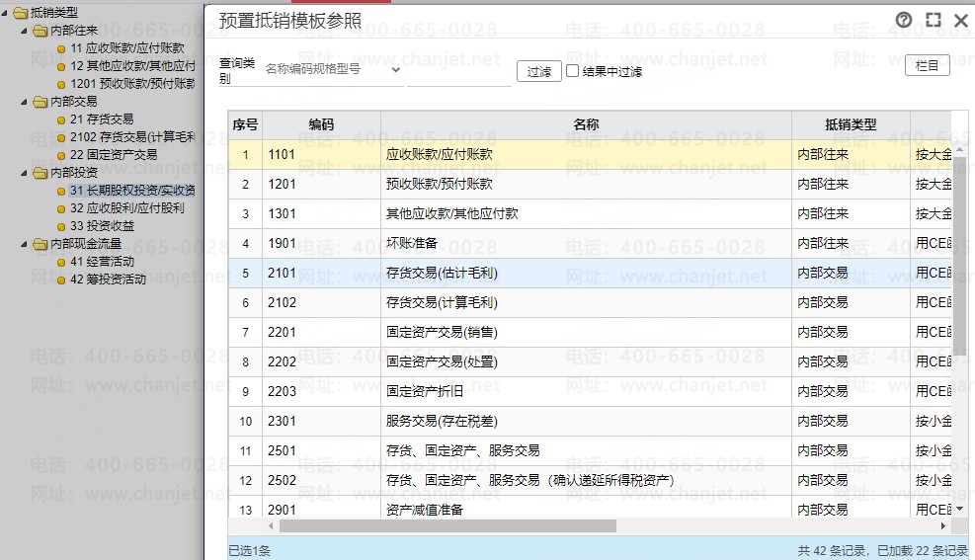Select row 预收账款/预付账款 in table

pos(590,184)
